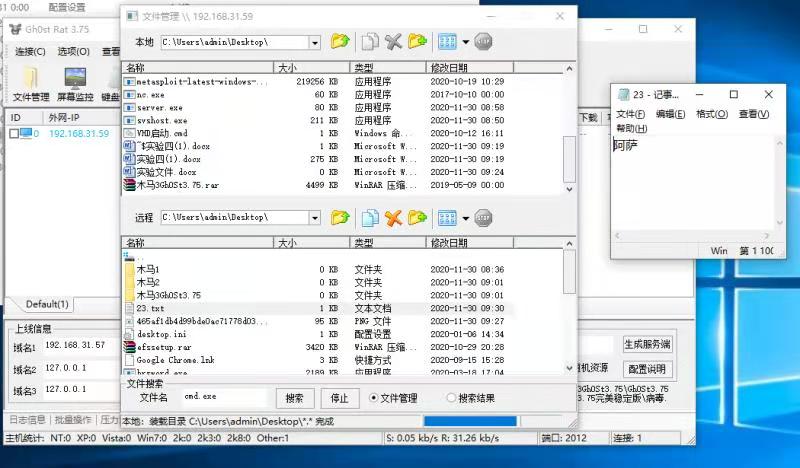Open Notepad 帮助(H) menu
The height and width of the screenshot is (468, 800).
(632, 128)
